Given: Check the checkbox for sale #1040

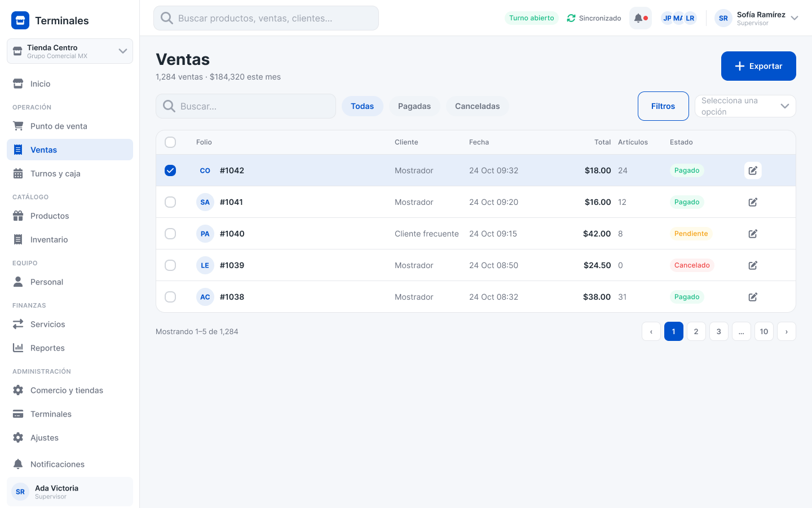Looking at the screenshot, I should (x=170, y=234).
